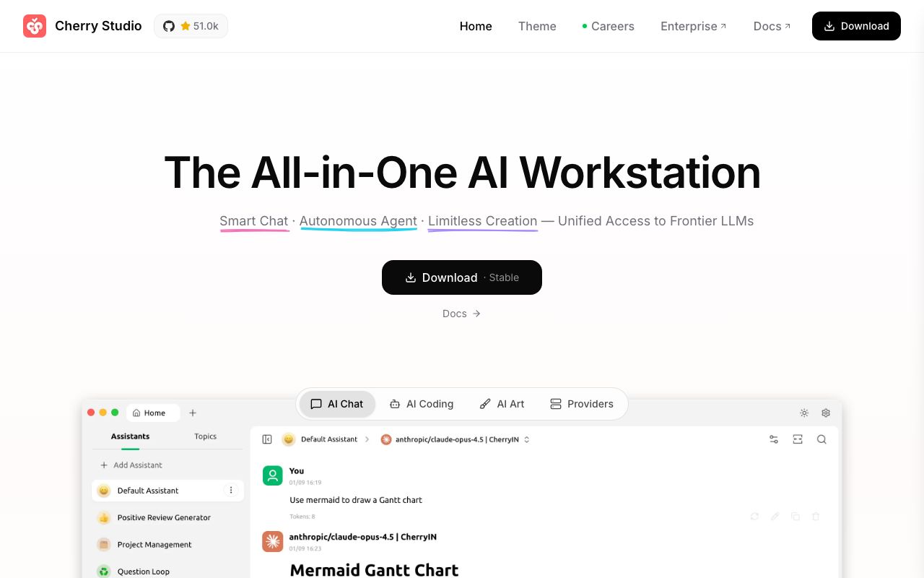Click the Default Assistant emoji in the chat header
Screen dimensions: 924x578
tap(289, 439)
